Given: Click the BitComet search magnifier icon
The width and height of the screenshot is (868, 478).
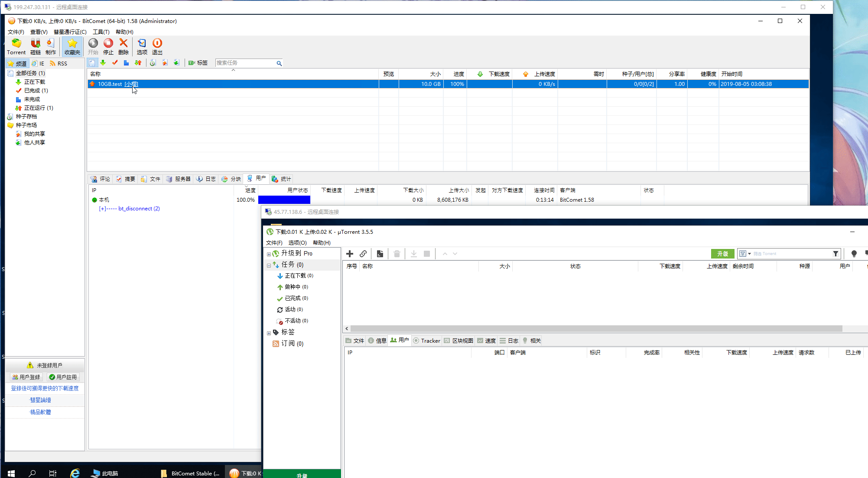Looking at the screenshot, I should click(x=279, y=63).
